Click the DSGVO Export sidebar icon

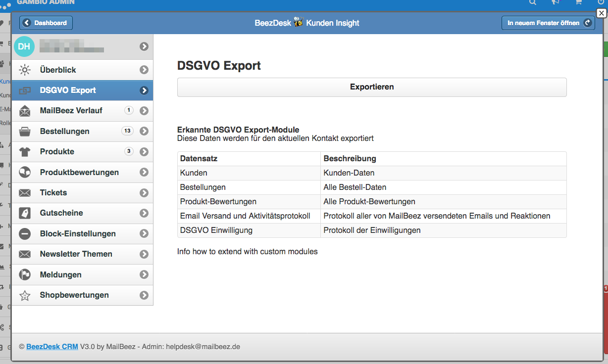coord(25,91)
